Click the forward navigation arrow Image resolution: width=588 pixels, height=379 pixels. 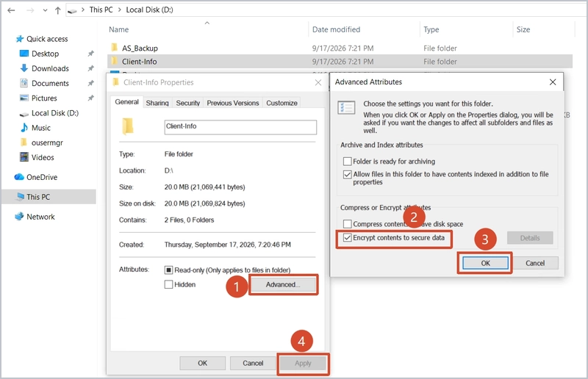30,10
